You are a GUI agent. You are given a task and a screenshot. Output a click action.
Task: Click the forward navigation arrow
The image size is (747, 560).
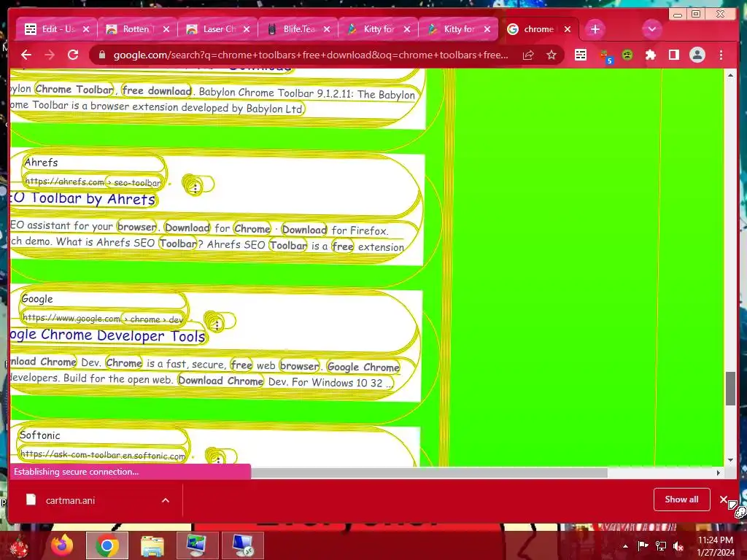point(50,55)
